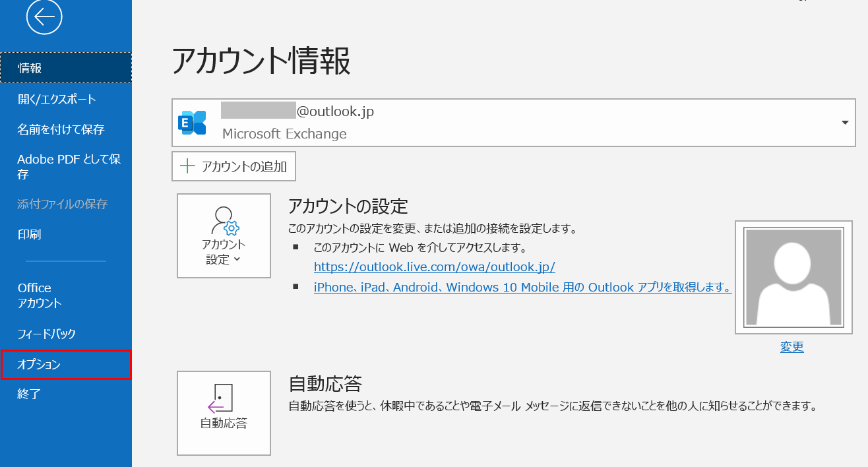Viewport: 868px width, 467px height.
Task: Select Adobe PDF として保存
Action: point(69,167)
